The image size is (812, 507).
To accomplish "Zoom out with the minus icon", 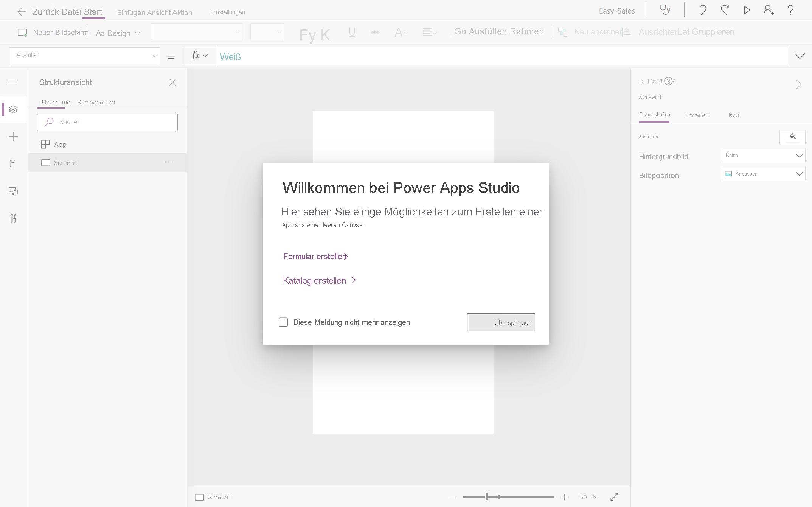I will click(x=451, y=497).
